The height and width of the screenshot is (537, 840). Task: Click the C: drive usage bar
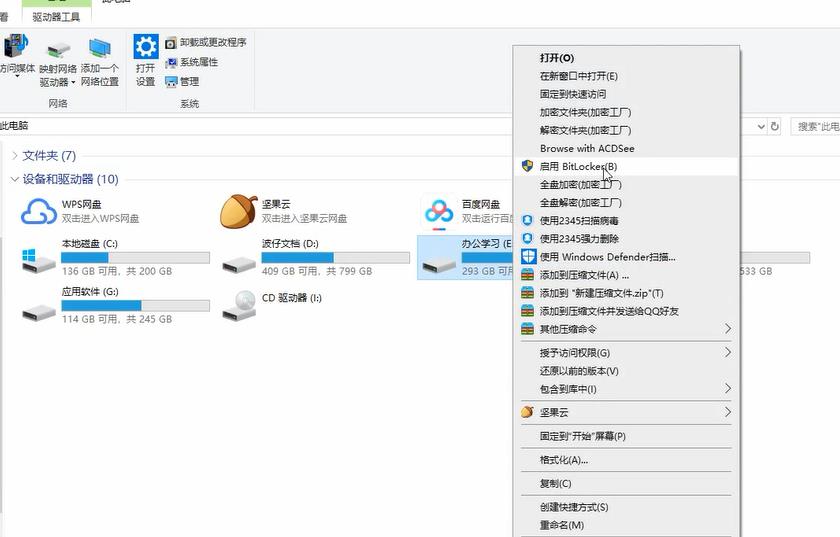[x=135, y=257]
